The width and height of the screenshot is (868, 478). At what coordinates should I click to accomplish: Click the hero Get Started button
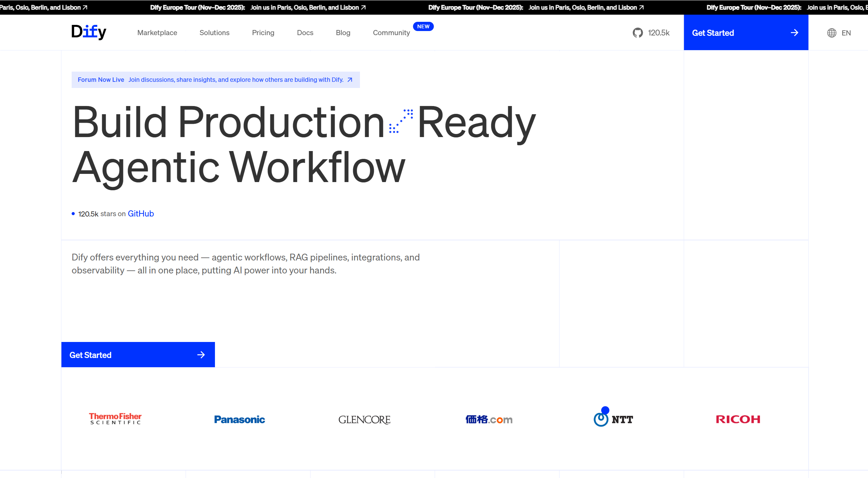click(138, 355)
